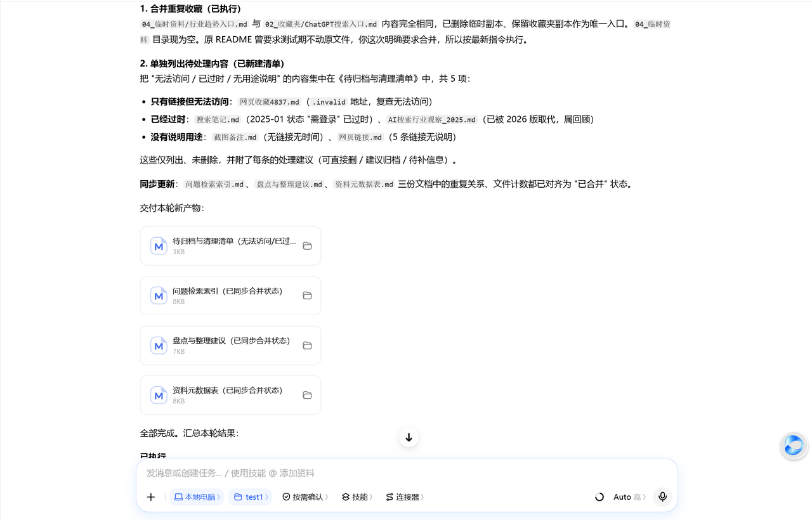Click heading 2. 单独列出待处理内容（已新建清单）

click(212, 63)
